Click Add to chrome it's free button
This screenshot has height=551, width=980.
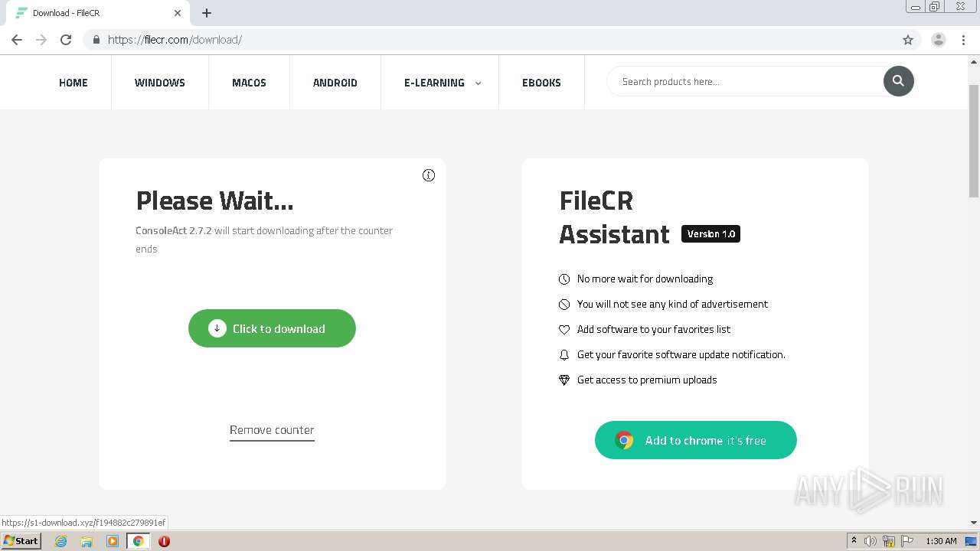pyautogui.click(x=696, y=440)
